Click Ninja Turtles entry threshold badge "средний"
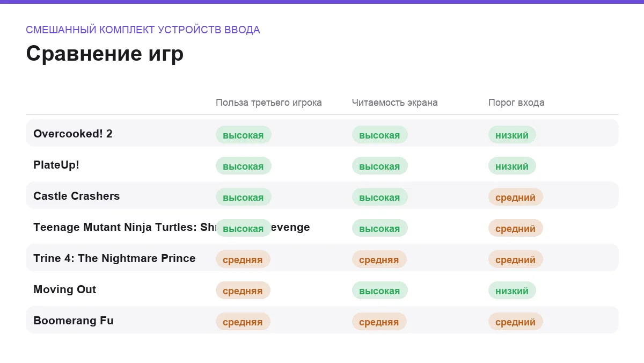The image size is (644, 363). point(516,228)
